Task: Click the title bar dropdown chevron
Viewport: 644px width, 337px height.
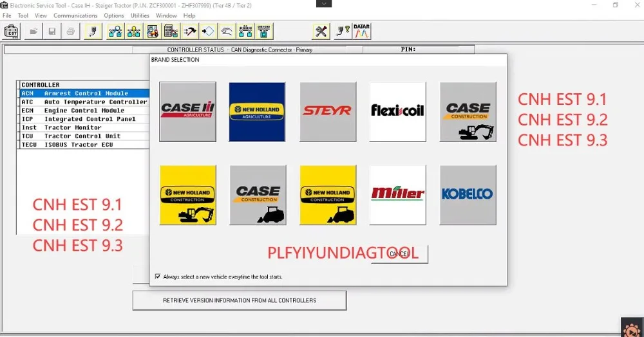Action: click(x=324, y=4)
